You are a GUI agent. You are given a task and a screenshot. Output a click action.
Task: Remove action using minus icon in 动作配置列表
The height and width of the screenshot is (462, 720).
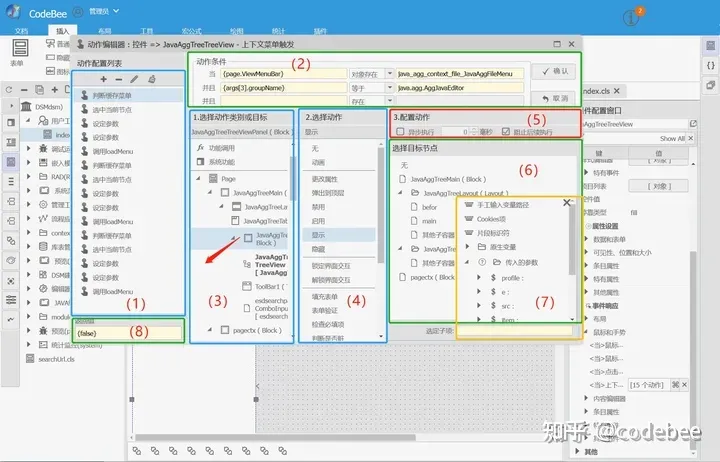(x=119, y=79)
